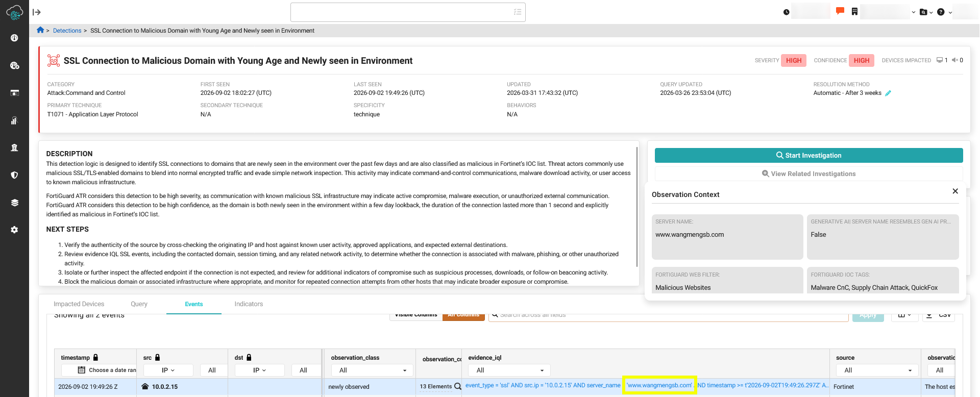Click the home icon in breadcrumb
The image size is (980, 397).
coord(40,30)
